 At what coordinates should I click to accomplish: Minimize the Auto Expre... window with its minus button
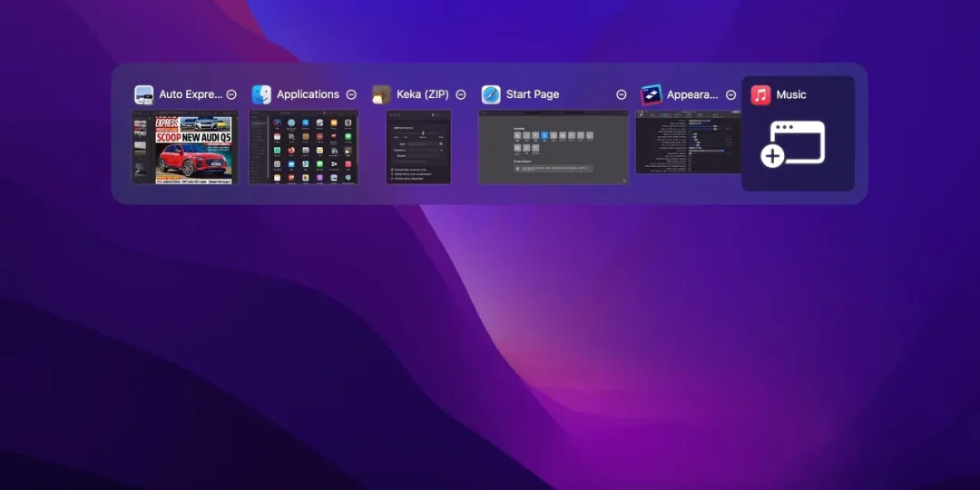[231, 95]
